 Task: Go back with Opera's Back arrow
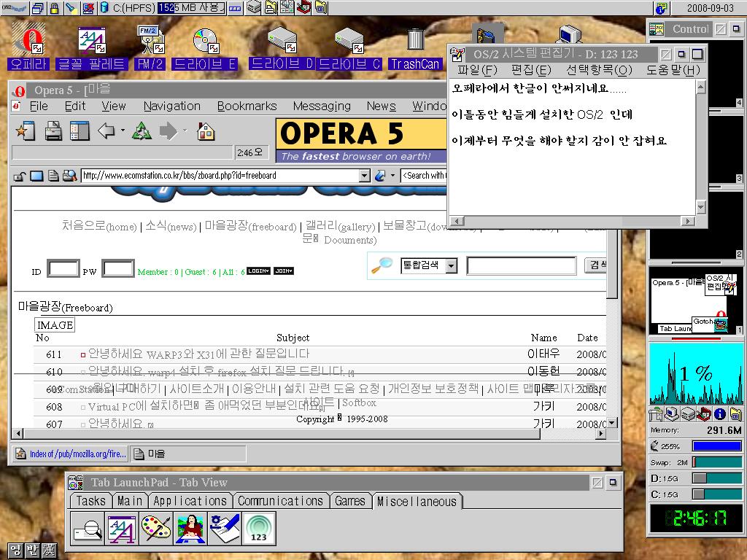106,131
